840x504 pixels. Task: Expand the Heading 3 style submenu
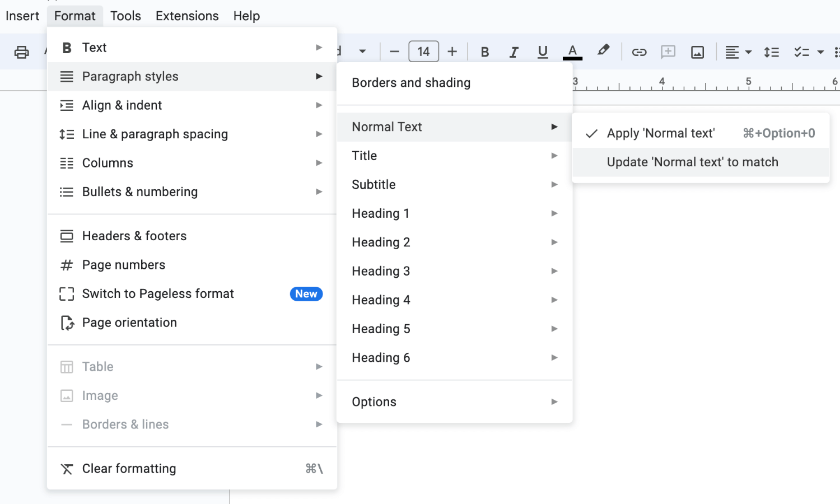(455, 271)
